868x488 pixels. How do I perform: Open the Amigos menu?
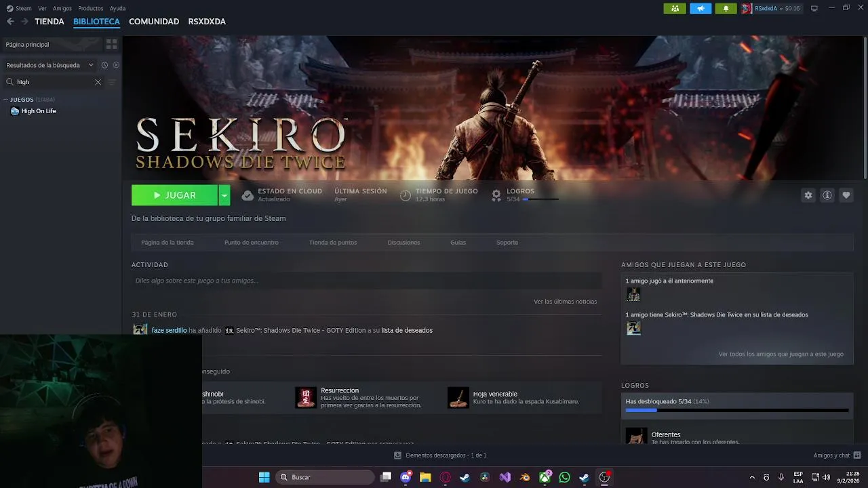[x=62, y=8]
